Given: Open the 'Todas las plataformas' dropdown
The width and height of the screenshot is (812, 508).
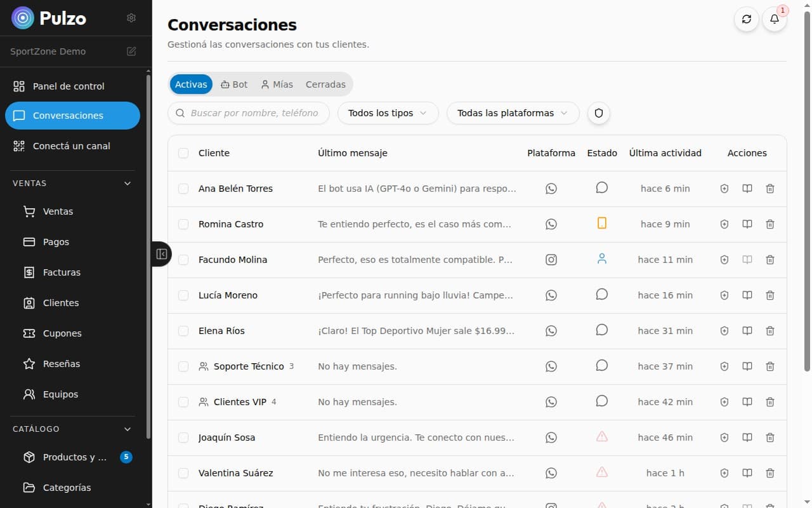Looking at the screenshot, I should [512, 113].
